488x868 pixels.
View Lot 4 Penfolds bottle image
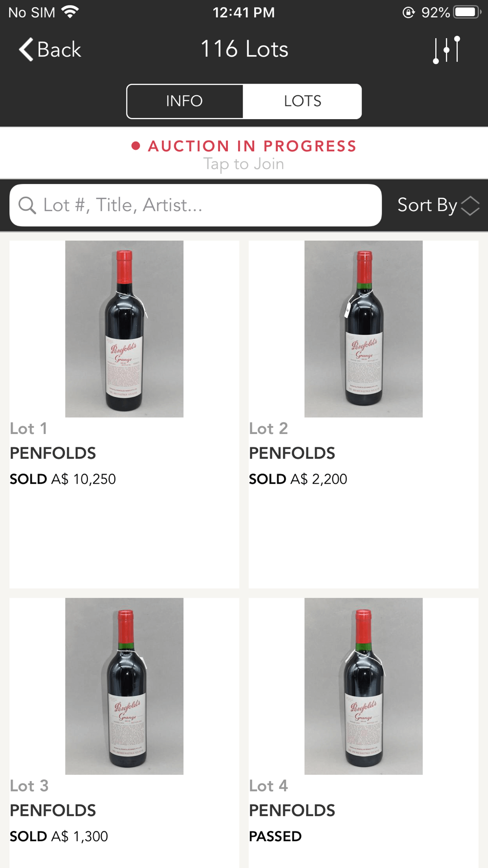(364, 686)
